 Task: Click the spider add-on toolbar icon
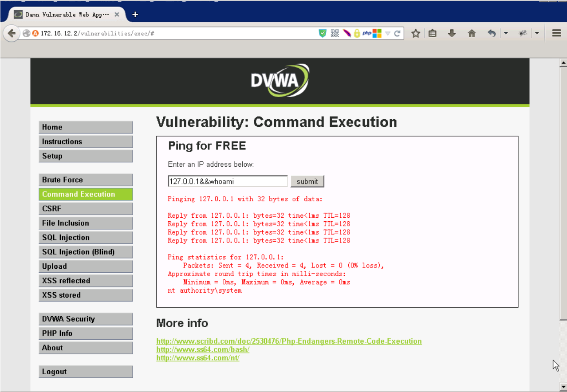[523, 33]
